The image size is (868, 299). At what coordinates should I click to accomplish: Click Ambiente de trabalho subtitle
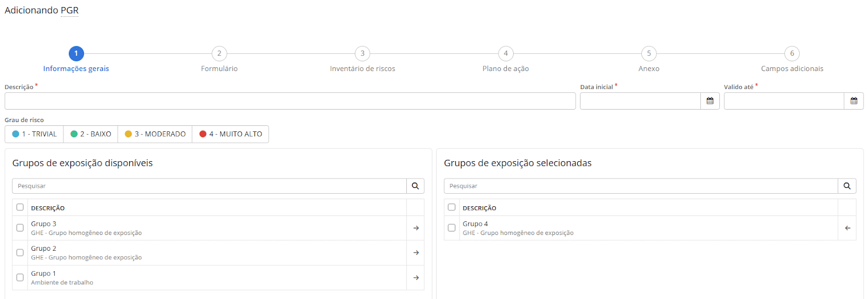coord(62,283)
